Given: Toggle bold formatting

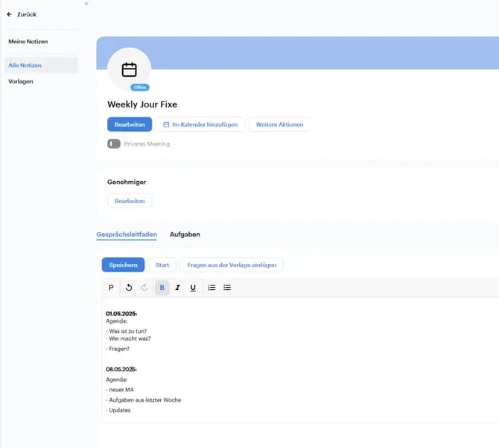Looking at the screenshot, I should [162, 288].
